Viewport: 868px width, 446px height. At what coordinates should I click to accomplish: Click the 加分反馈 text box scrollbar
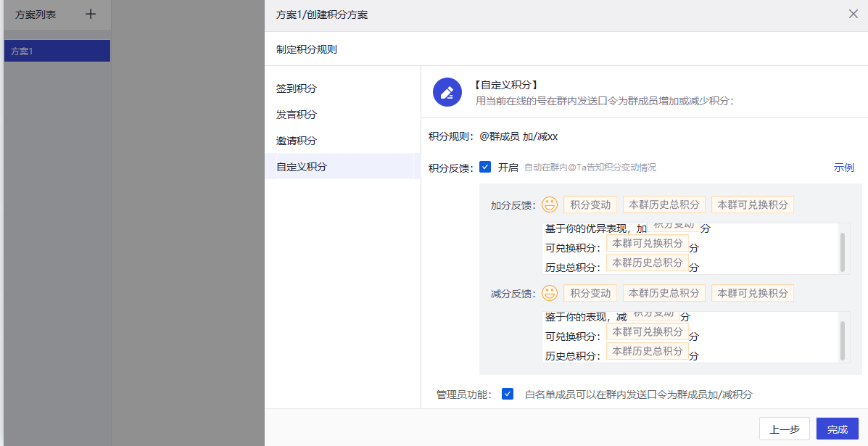(842, 252)
